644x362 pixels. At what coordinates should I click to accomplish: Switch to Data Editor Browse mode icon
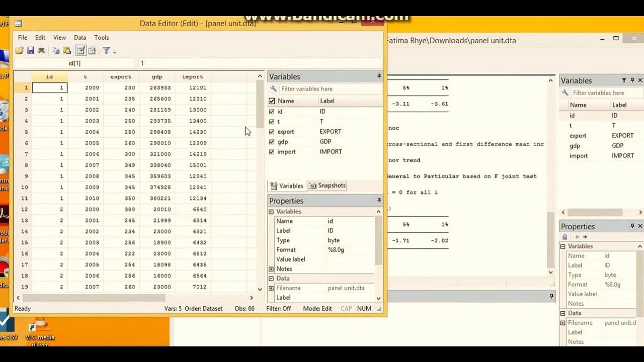tap(92, 51)
